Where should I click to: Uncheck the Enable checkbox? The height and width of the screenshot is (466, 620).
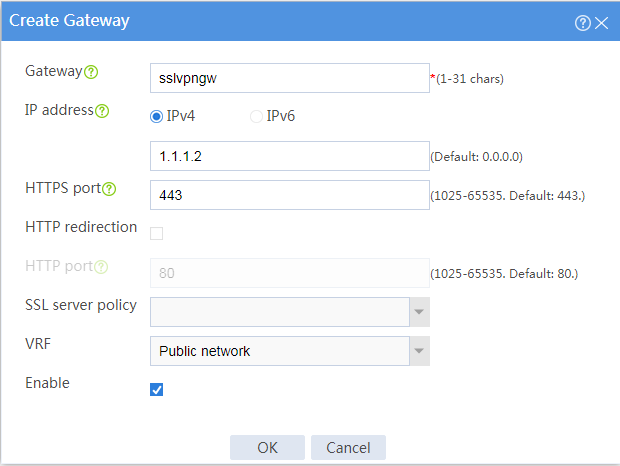pyautogui.click(x=157, y=389)
